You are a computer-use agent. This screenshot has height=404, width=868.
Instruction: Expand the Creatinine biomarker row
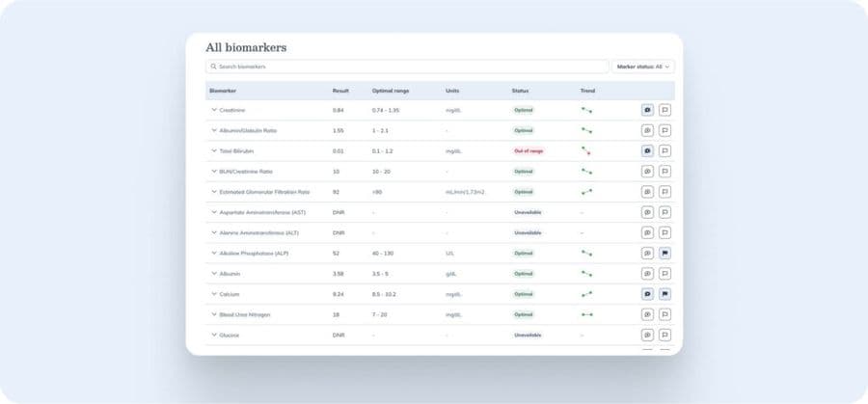[213, 110]
